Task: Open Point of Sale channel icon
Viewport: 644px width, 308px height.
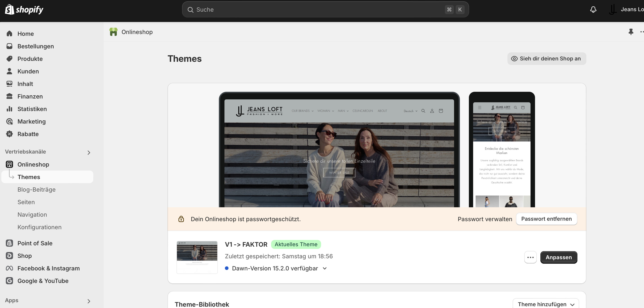Action: click(x=9, y=243)
